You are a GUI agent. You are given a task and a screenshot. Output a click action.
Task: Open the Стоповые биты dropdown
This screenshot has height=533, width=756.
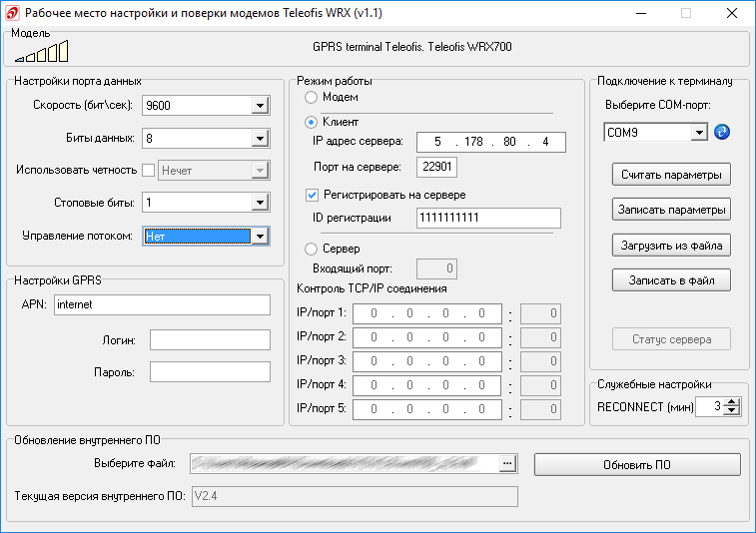260,203
